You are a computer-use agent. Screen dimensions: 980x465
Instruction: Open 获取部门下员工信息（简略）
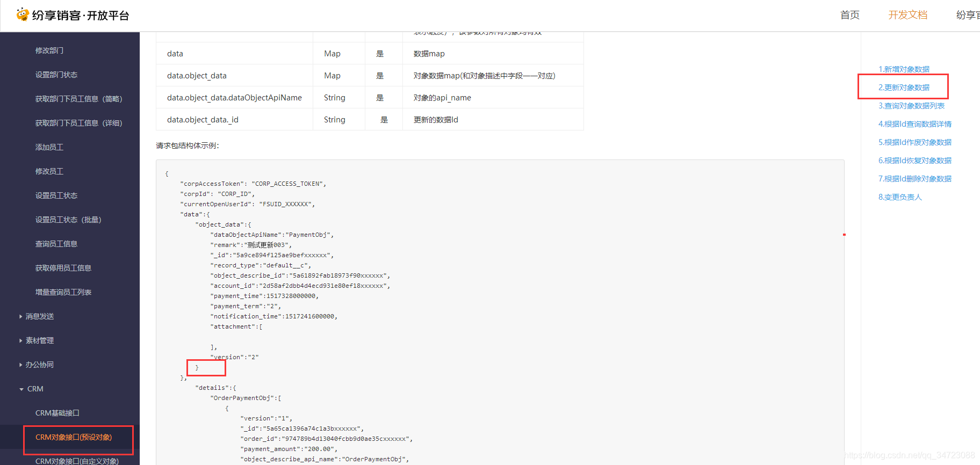[79, 99]
